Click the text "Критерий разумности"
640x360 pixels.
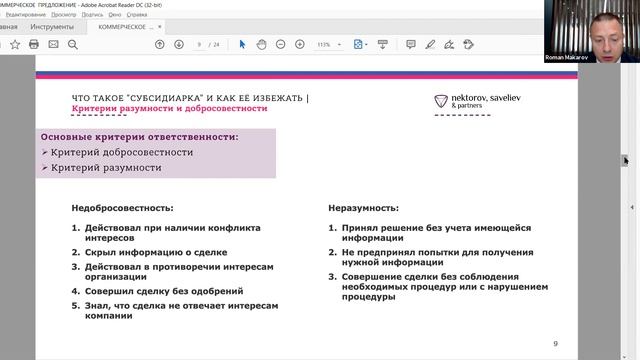(106, 168)
